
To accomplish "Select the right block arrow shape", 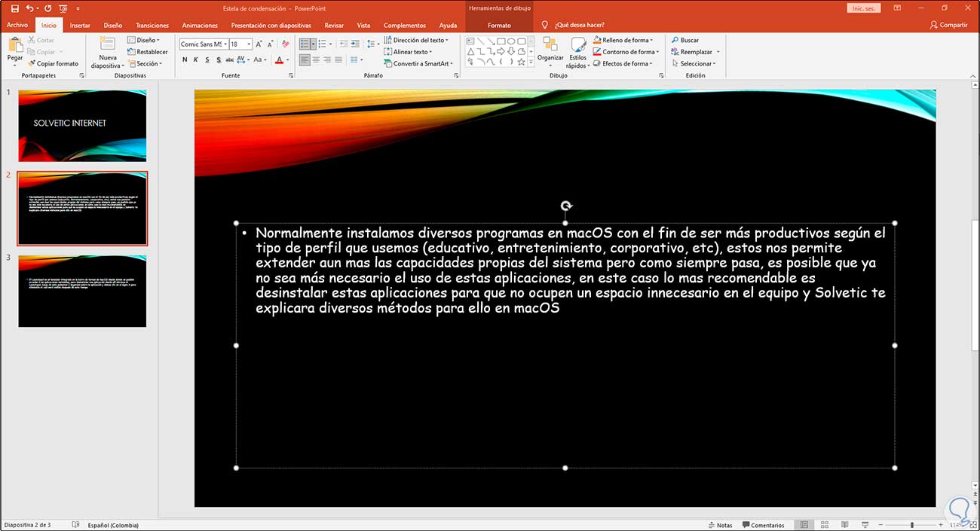I will [x=501, y=51].
